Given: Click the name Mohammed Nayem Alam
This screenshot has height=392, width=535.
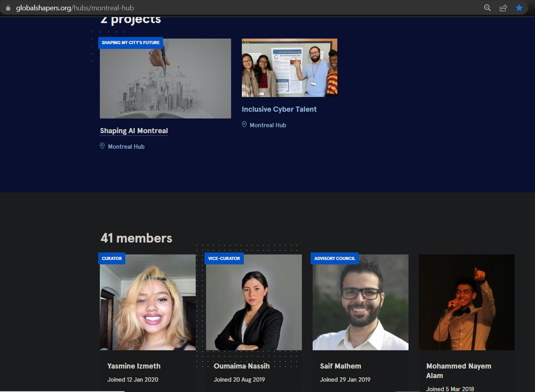Looking at the screenshot, I should (x=459, y=371).
